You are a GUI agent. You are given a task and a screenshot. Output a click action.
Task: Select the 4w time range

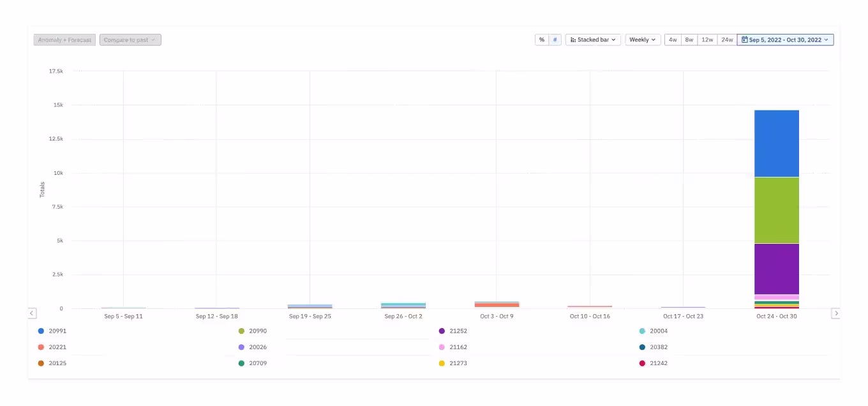pyautogui.click(x=673, y=40)
